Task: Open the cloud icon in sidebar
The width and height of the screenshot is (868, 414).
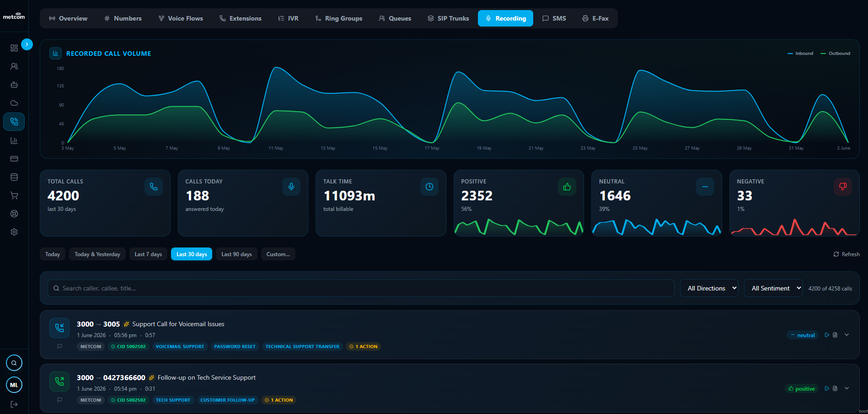Action: (14, 103)
